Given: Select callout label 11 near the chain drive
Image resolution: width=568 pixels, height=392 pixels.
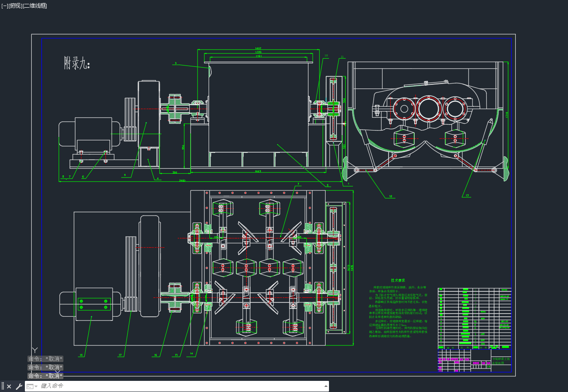Looking at the screenshot, I should tap(342, 56).
